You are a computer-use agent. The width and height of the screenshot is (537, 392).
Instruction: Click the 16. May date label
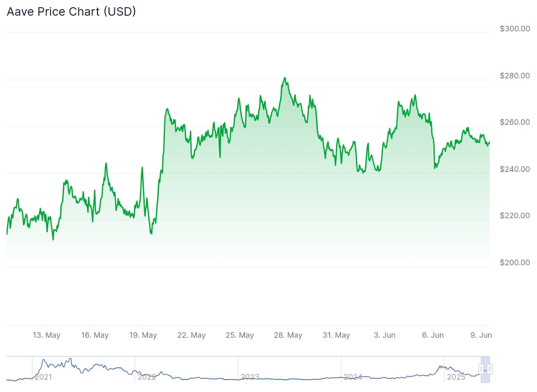(95, 335)
